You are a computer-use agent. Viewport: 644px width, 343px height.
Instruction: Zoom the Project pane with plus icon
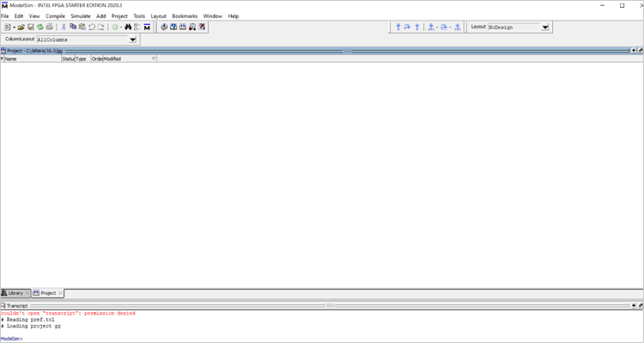point(634,51)
